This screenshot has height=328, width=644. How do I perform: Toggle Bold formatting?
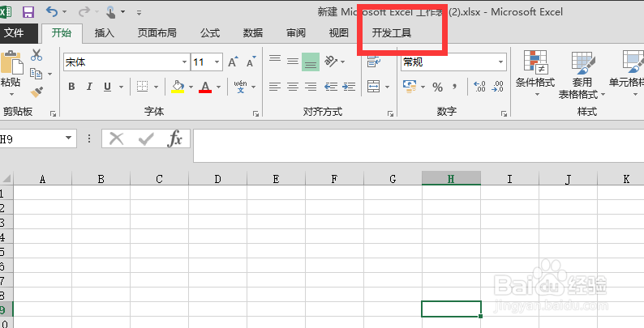[71, 87]
